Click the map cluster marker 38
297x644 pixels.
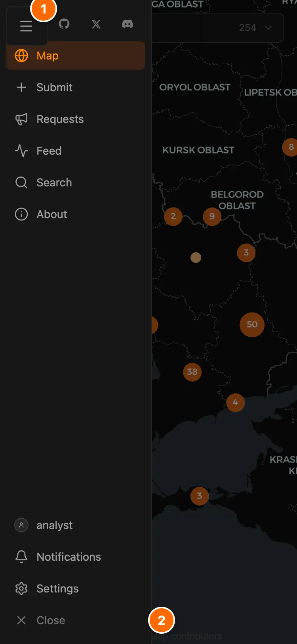coord(192,372)
